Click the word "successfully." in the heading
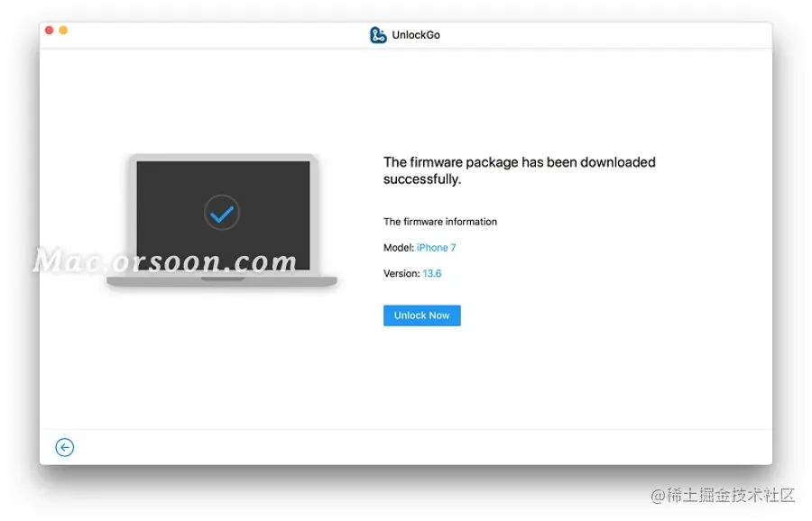Viewport: 812px width, 521px height. tap(422, 179)
